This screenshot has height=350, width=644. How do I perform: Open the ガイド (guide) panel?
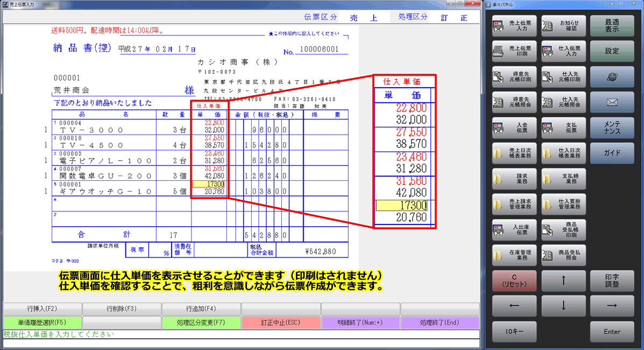click(612, 153)
